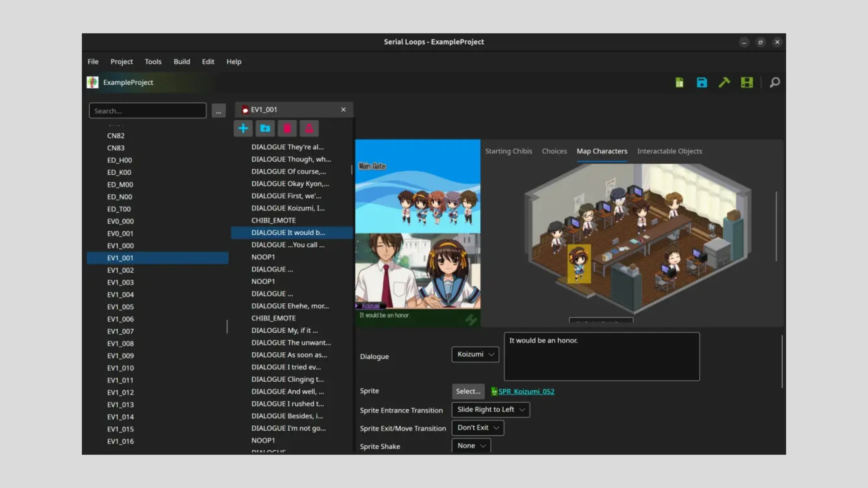Image resolution: width=868 pixels, height=488 pixels.
Task: Open the Sprite Shake None dropdown
Action: pos(471,446)
